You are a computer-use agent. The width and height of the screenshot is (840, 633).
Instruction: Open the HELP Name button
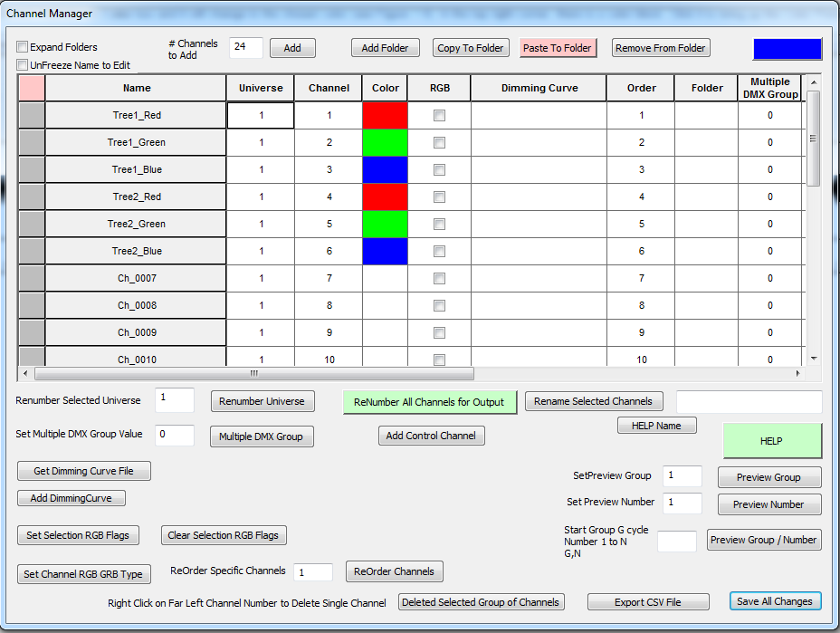point(657,426)
